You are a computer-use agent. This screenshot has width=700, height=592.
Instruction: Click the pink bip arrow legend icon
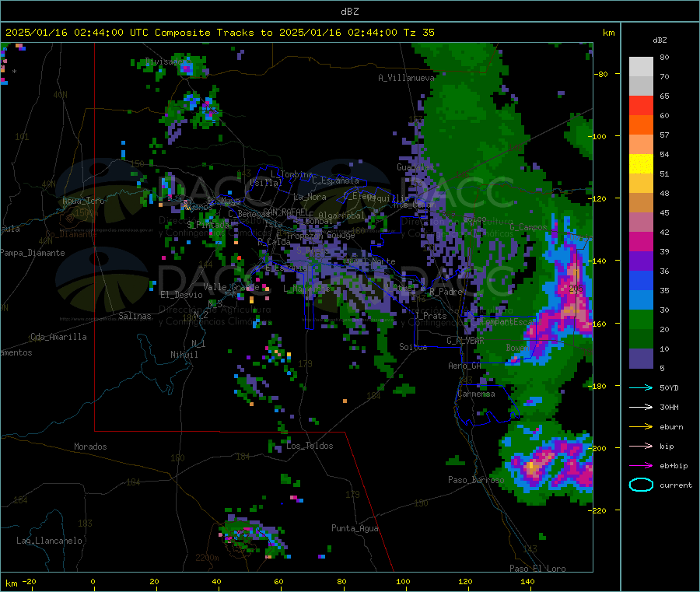[x=641, y=446]
